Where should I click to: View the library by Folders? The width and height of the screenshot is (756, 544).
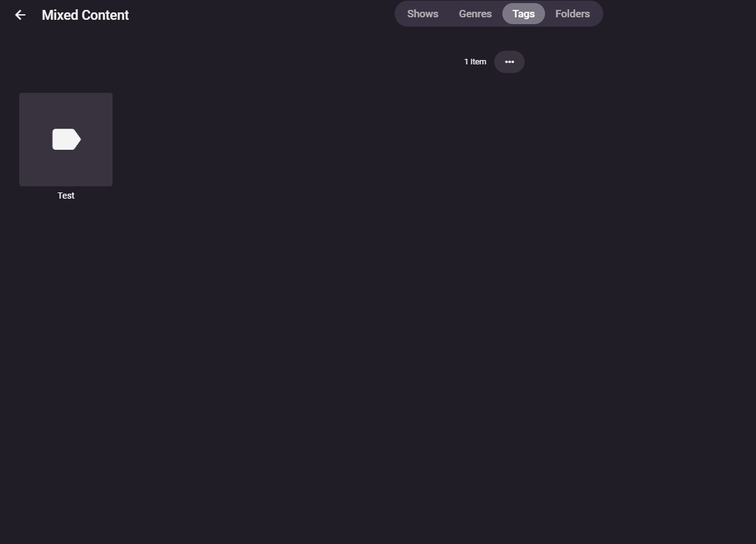pos(572,14)
